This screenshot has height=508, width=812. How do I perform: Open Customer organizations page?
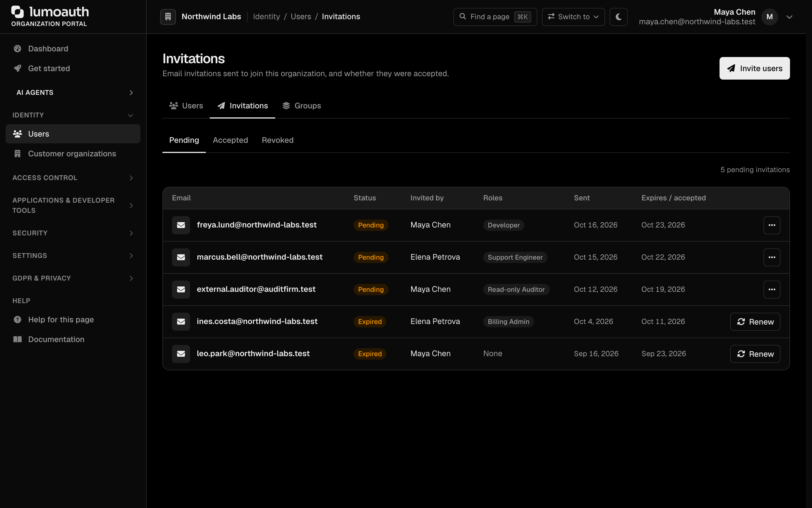click(73, 154)
